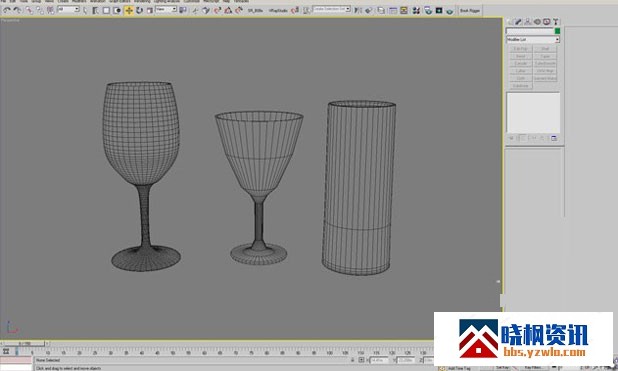Expand the Modifier List dropdown
Screen dimensions: 618x371
[533, 39]
